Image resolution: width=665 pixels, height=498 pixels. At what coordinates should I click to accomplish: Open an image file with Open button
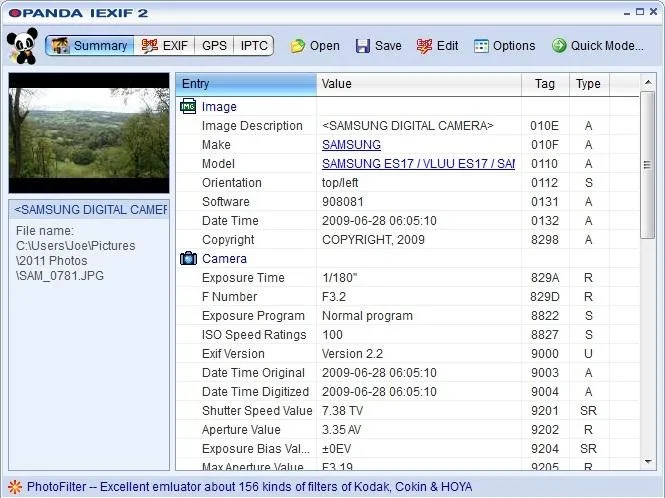click(x=315, y=46)
